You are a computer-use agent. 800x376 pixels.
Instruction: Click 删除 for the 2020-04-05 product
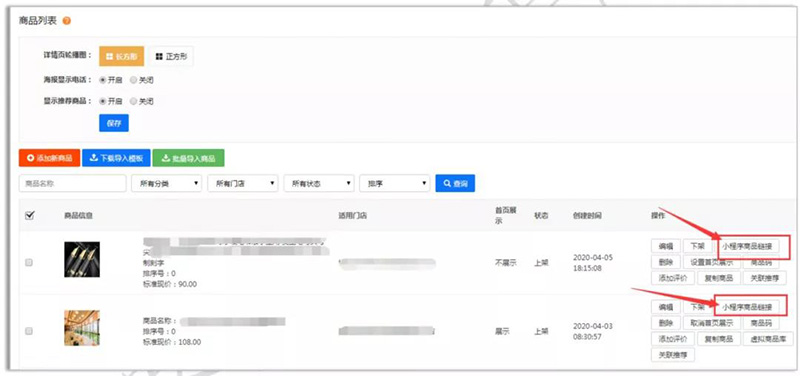(x=666, y=262)
